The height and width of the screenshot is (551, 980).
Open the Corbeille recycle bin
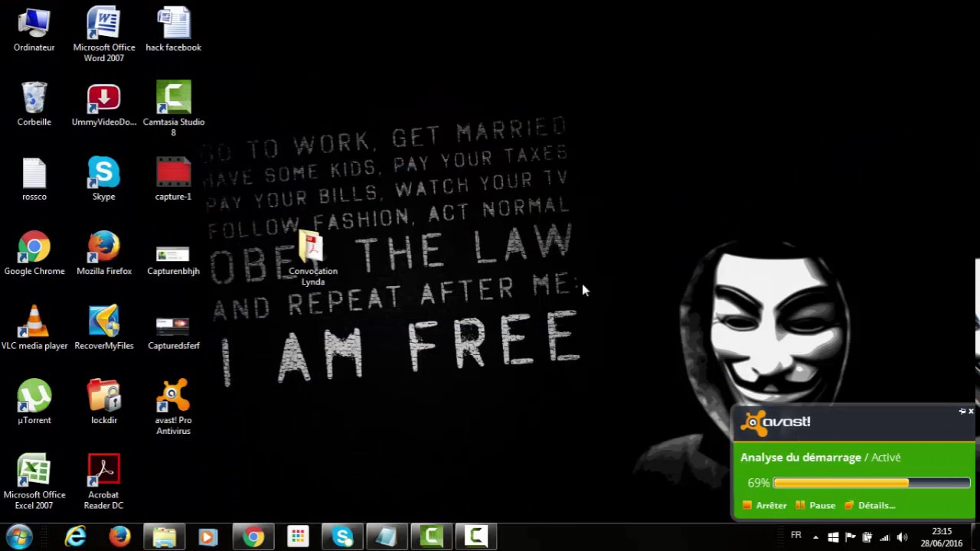pyautogui.click(x=34, y=104)
